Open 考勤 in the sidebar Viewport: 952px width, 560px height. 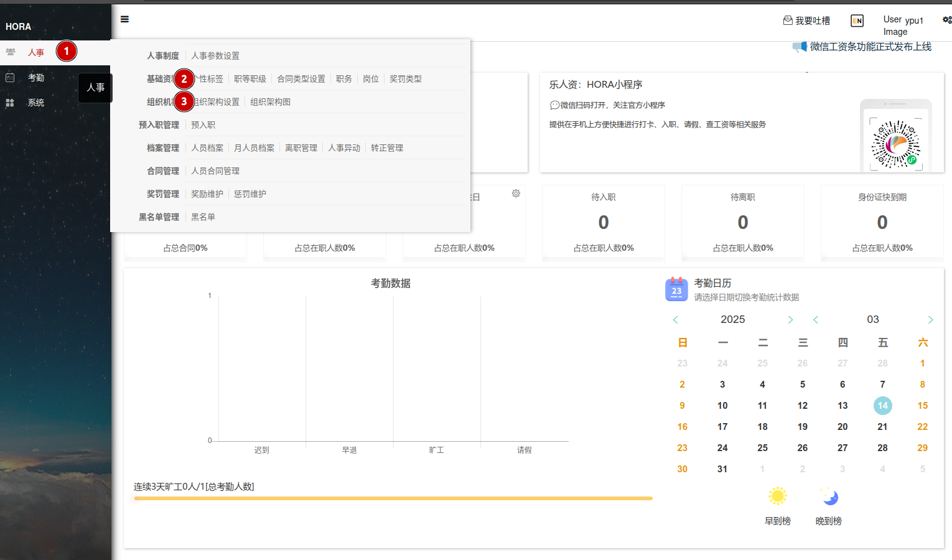[35, 78]
